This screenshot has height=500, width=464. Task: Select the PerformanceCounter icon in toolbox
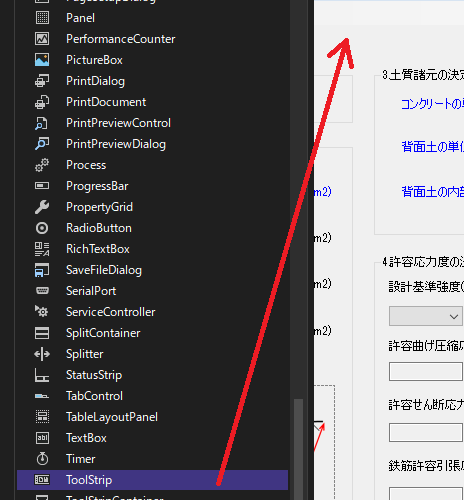point(42,39)
